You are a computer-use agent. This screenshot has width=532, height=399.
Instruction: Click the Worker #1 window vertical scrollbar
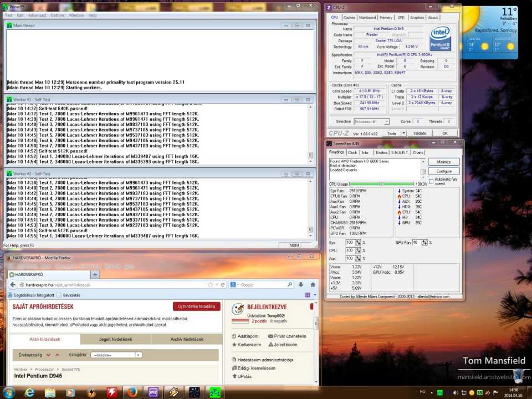(x=310, y=134)
